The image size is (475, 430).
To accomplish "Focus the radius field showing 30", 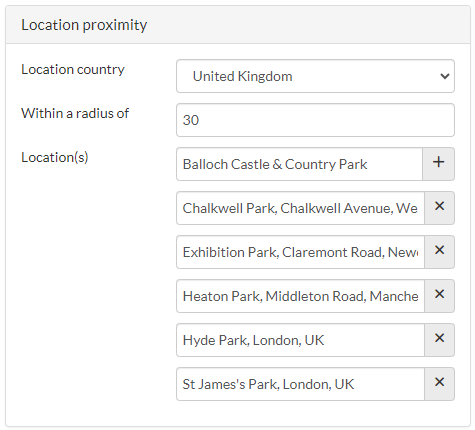I will (315, 120).
